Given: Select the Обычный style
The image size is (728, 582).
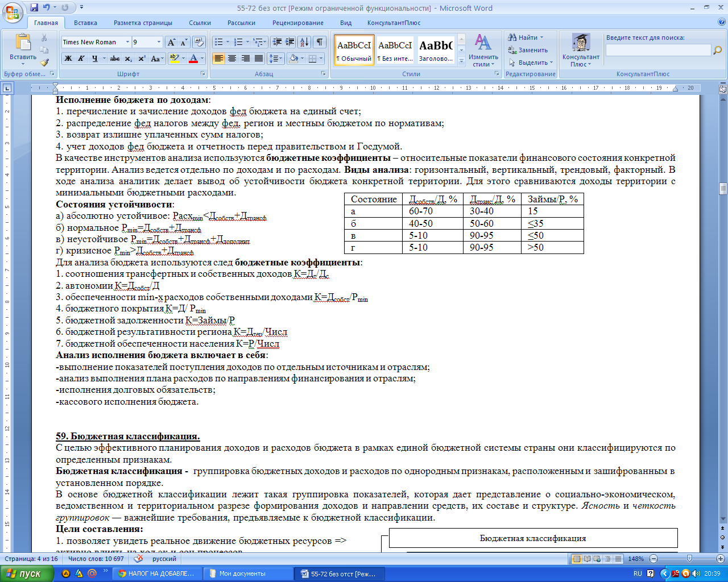Looking at the screenshot, I should click(x=354, y=50).
